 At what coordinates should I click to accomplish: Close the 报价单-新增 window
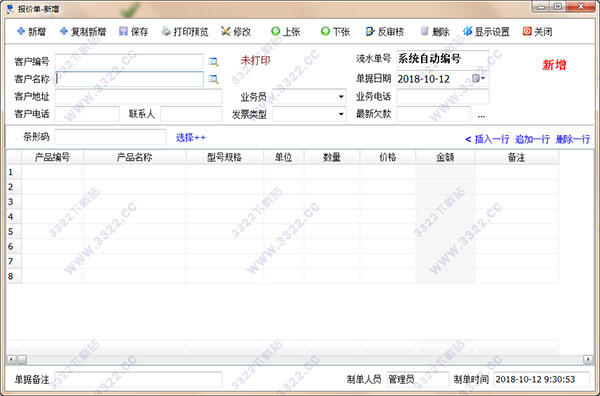(x=580, y=7)
